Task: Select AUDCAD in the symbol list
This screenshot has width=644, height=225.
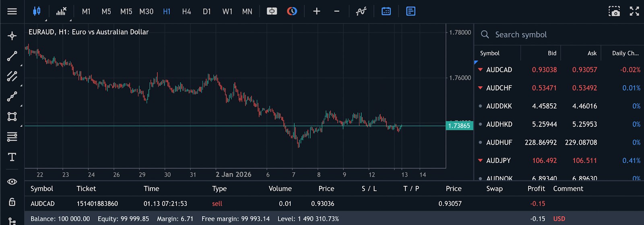Action: pyautogui.click(x=499, y=70)
